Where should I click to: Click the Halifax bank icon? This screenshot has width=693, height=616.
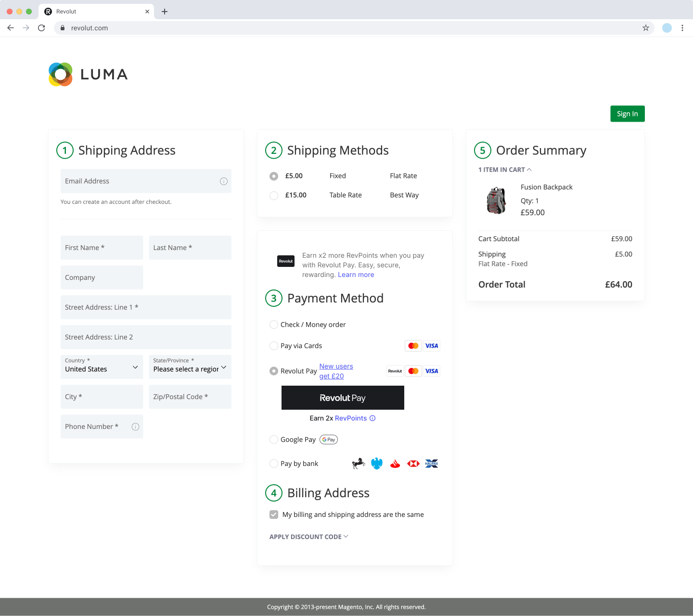[x=432, y=464]
